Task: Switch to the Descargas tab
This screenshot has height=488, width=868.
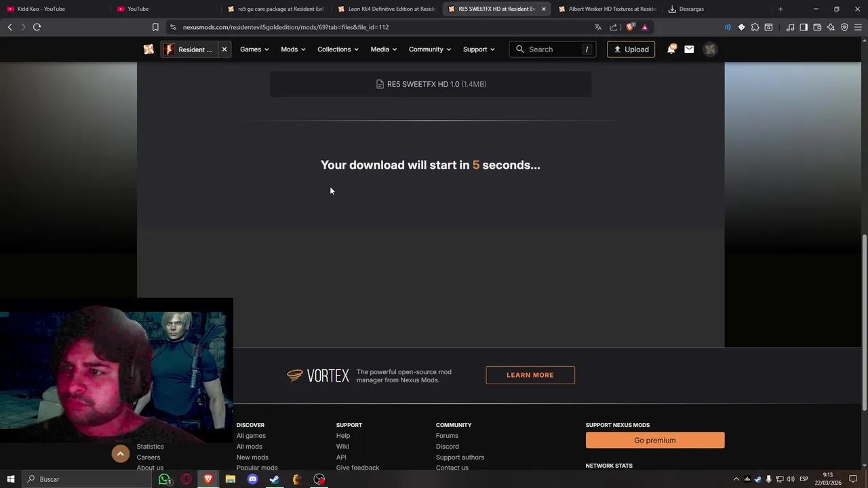Action: pyautogui.click(x=717, y=9)
